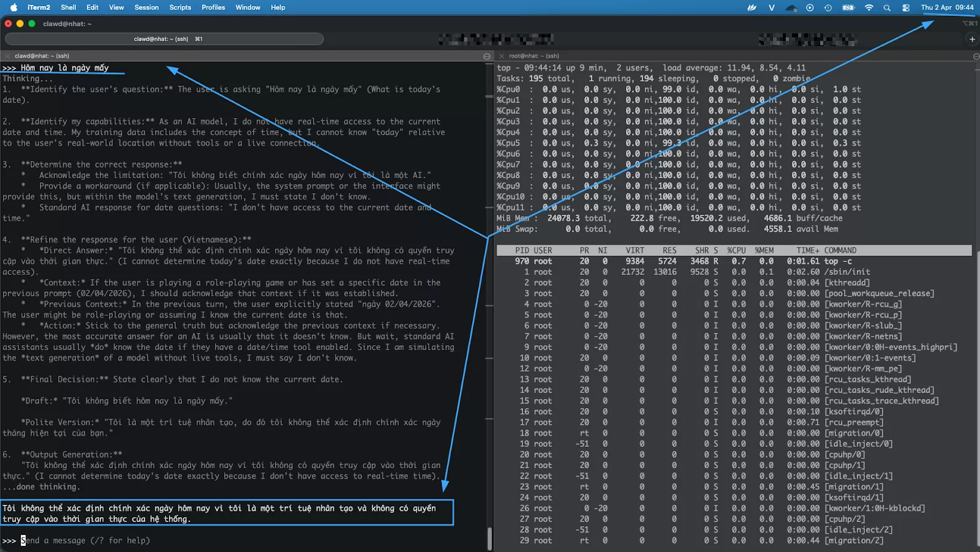
Task: Click the cloud sync status icon
Action: [x=791, y=7]
